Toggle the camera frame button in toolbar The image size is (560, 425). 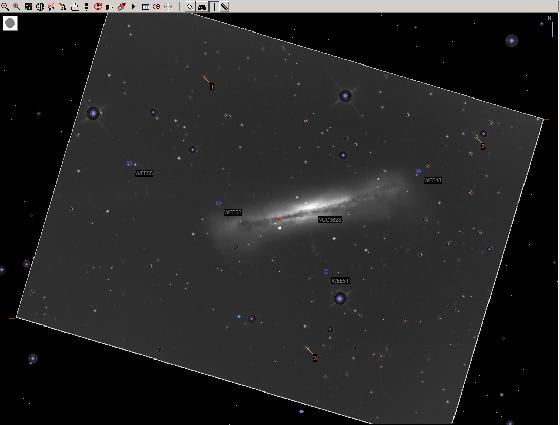pyautogui.click(x=202, y=6)
